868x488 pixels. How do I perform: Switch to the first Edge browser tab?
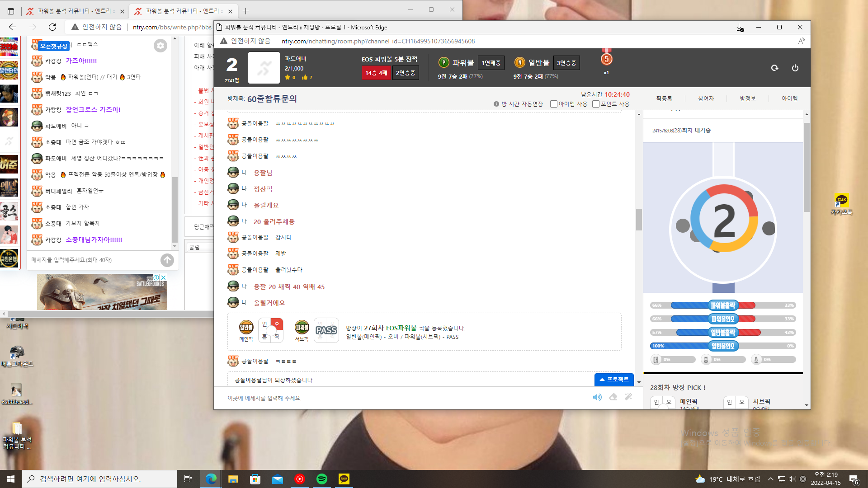[74, 11]
